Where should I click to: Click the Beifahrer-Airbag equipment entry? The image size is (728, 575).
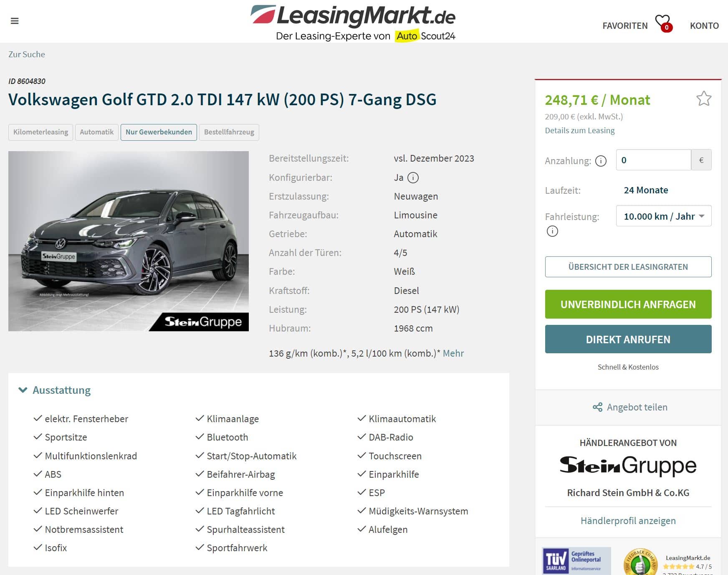(x=241, y=474)
